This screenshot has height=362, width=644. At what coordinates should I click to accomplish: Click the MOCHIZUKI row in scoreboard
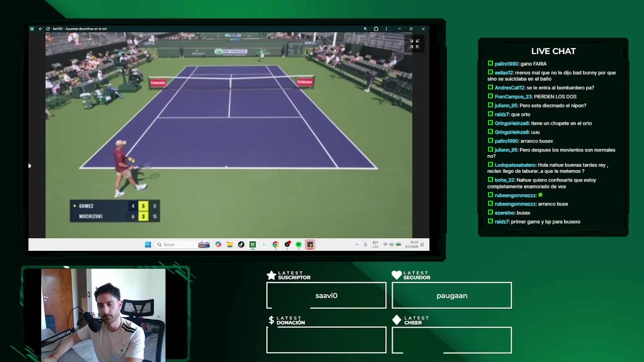point(115,216)
